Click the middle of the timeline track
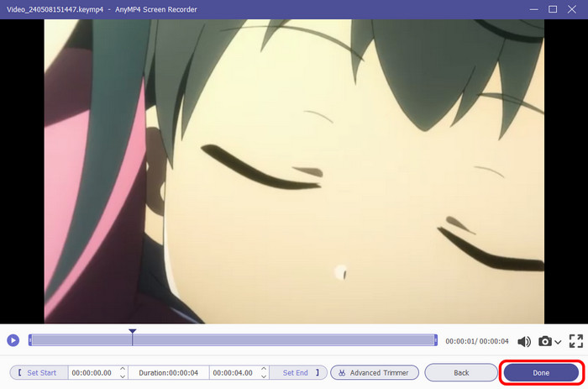The width and height of the screenshot is (588, 389). pos(233,340)
